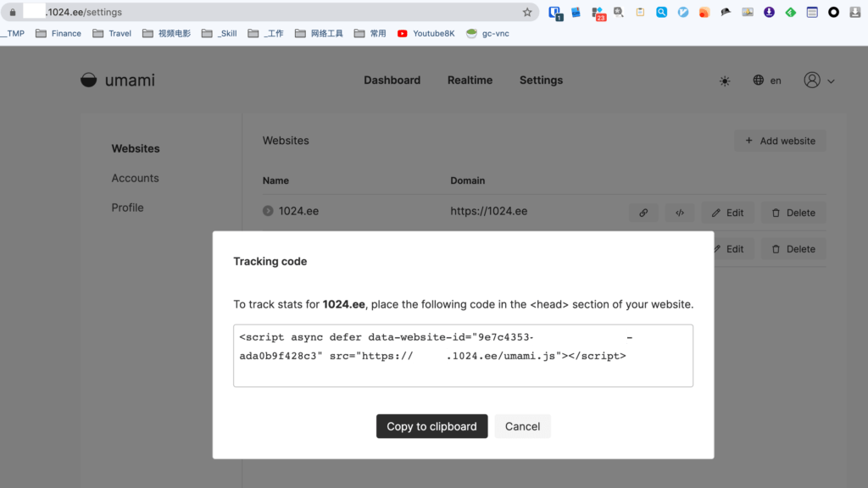This screenshot has height=488, width=868.
Task: Go to the Settings tab
Action: click(x=541, y=80)
